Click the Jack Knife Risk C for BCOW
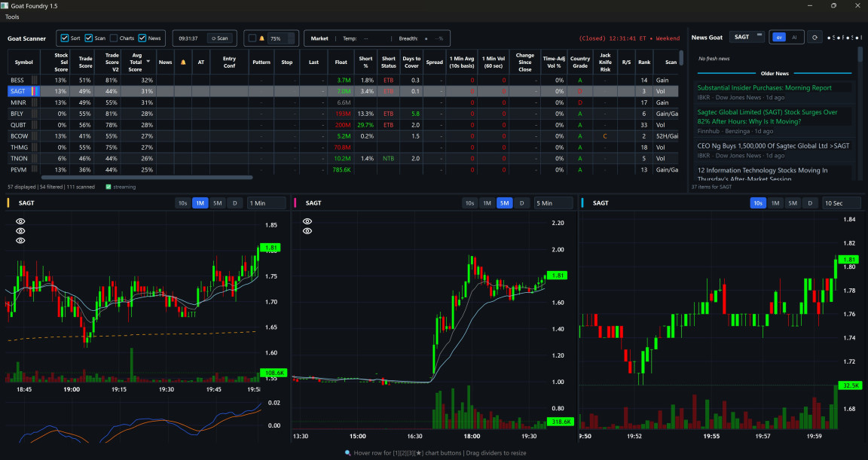868x460 pixels. 605,136
